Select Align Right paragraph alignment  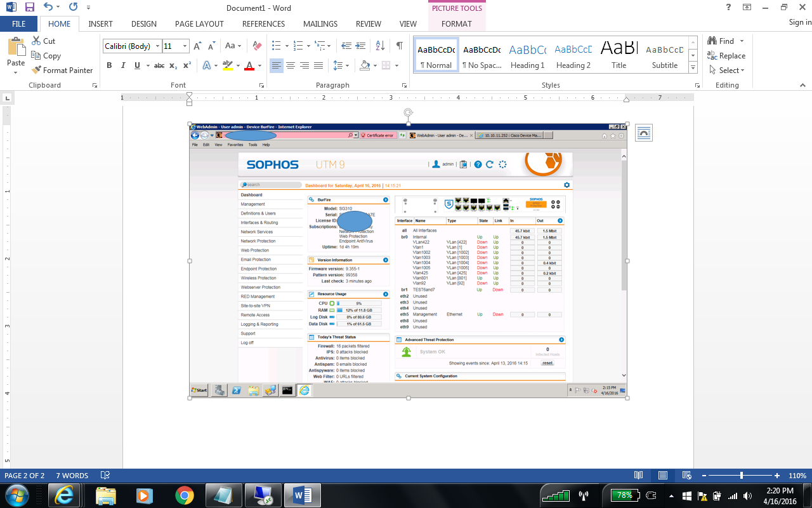[x=304, y=65]
